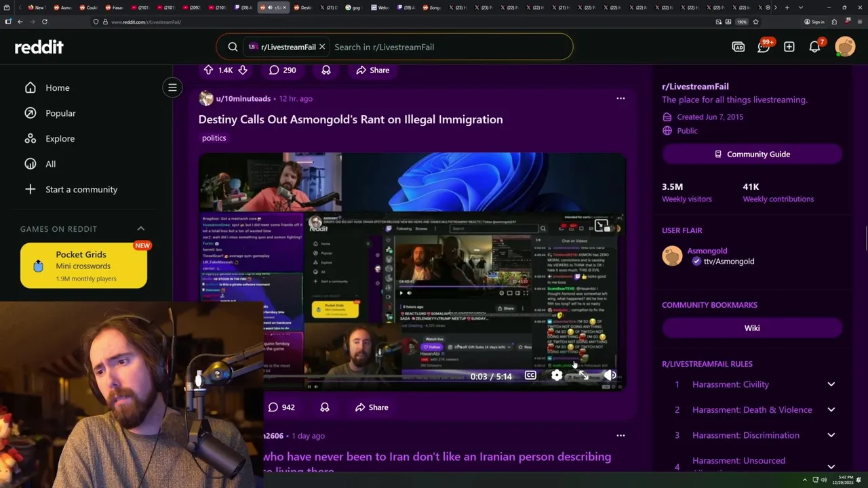Share the Destiny post

[372, 407]
